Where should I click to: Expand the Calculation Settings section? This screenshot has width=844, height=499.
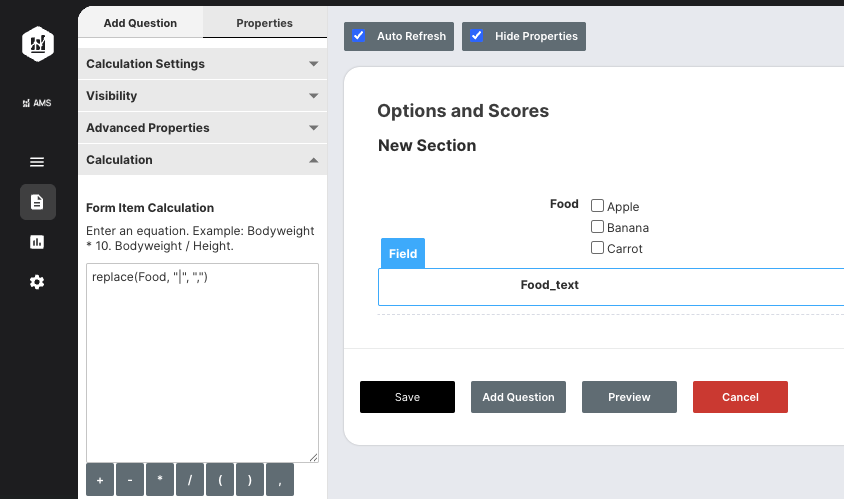pos(202,64)
